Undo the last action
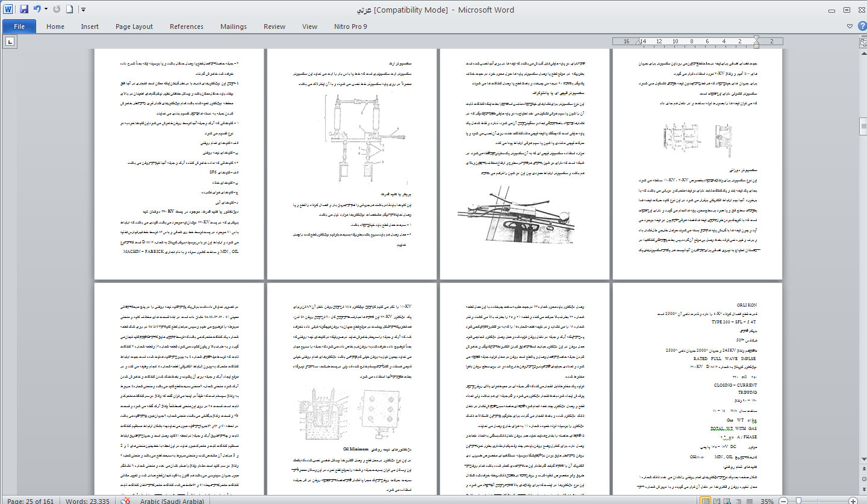 point(37,10)
